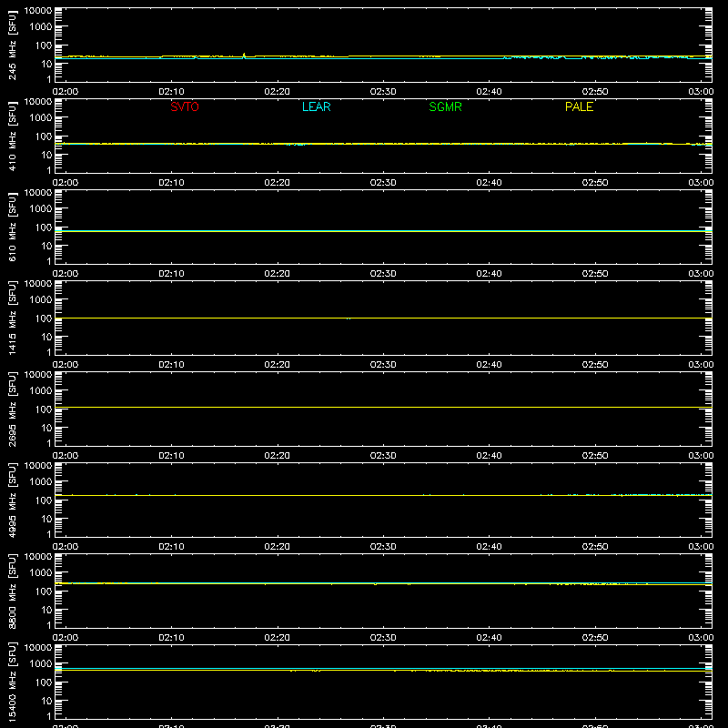Click the 02:30 label under 8800 MHz panel

tap(383, 638)
